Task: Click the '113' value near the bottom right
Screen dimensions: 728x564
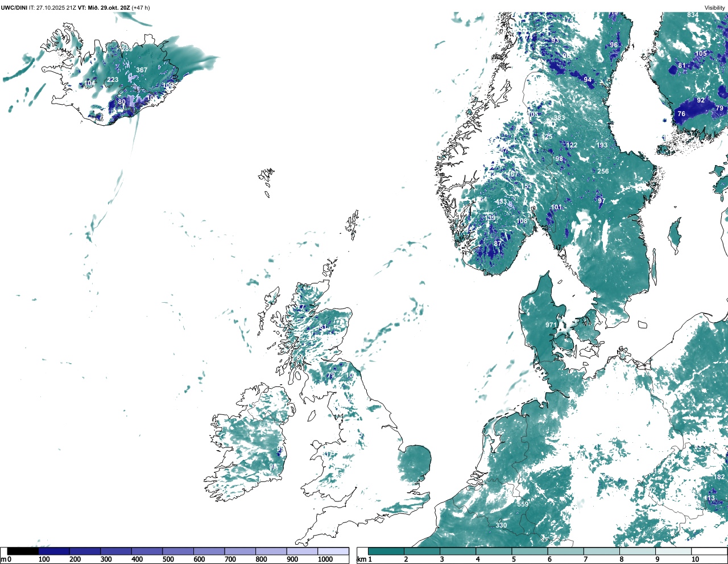Action: (710, 499)
